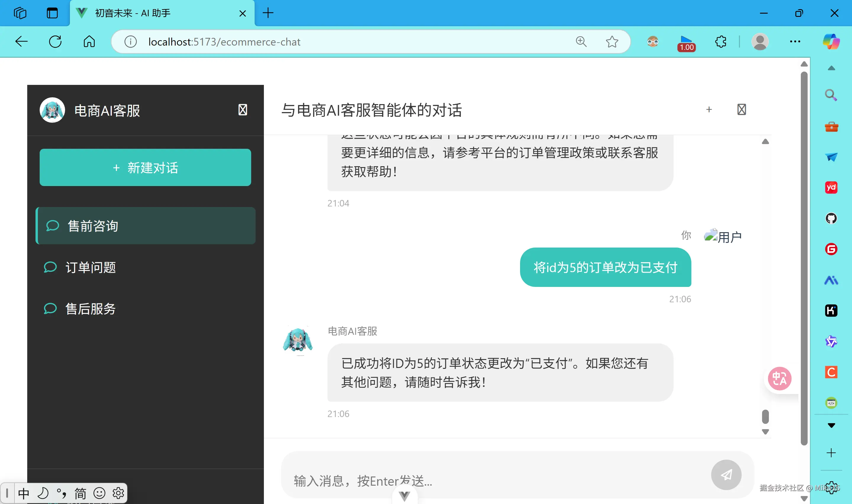
Task: Open the emoji picker on the IME bar
Action: click(x=99, y=493)
